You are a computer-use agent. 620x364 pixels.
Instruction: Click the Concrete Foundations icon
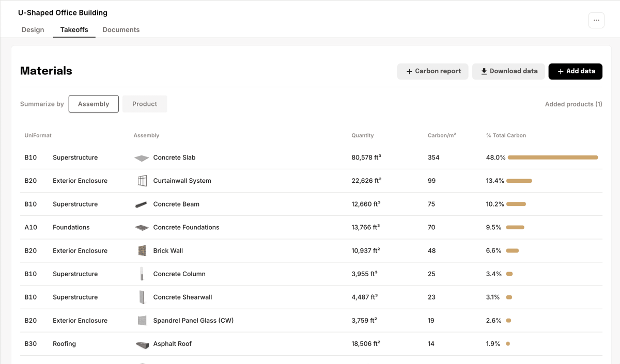click(142, 228)
